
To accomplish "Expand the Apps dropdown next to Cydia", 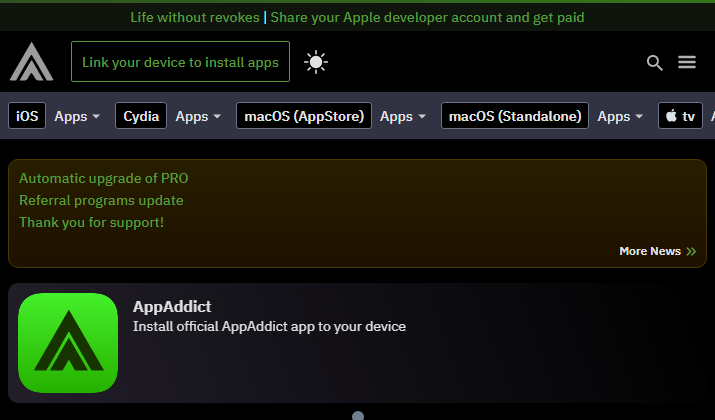I will pos(198,116).
